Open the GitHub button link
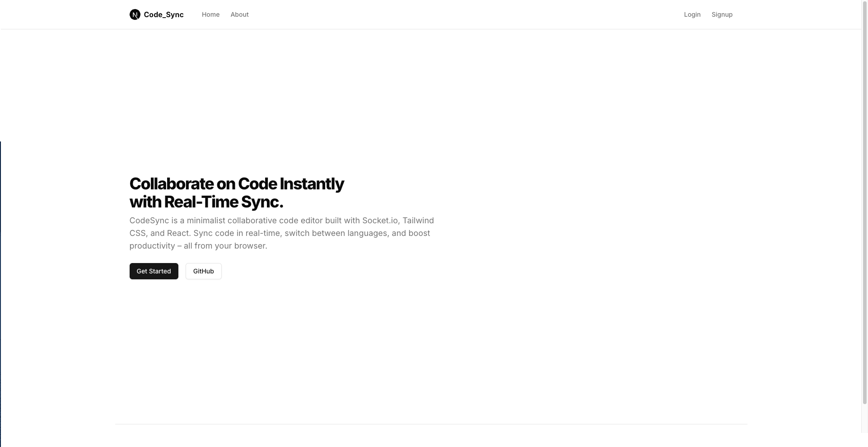Viewport: 868px width, 447px height. tap(204, 271)
